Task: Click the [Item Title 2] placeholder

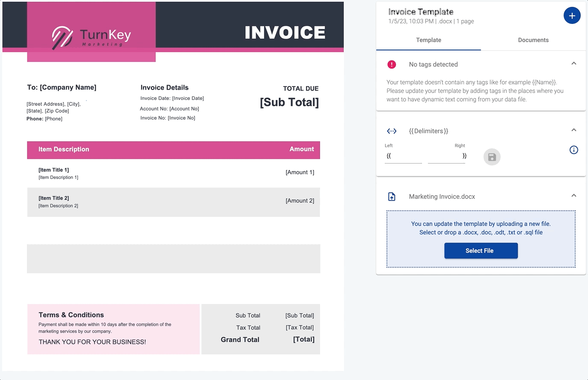Action: (x=53, y=198)
